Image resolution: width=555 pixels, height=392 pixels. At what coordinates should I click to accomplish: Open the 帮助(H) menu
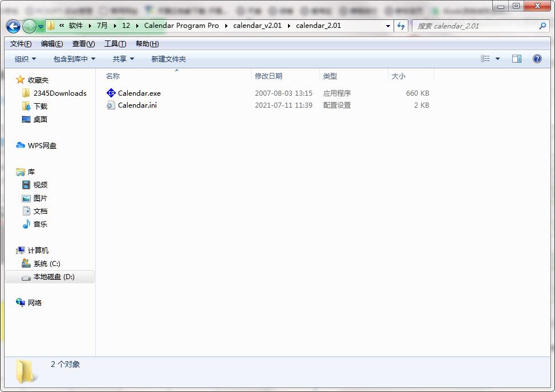pyautogui.click(x=147, y=44)
